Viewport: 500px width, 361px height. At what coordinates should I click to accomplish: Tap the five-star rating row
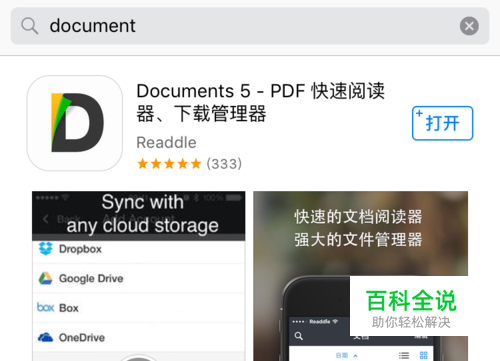(169, 164)
